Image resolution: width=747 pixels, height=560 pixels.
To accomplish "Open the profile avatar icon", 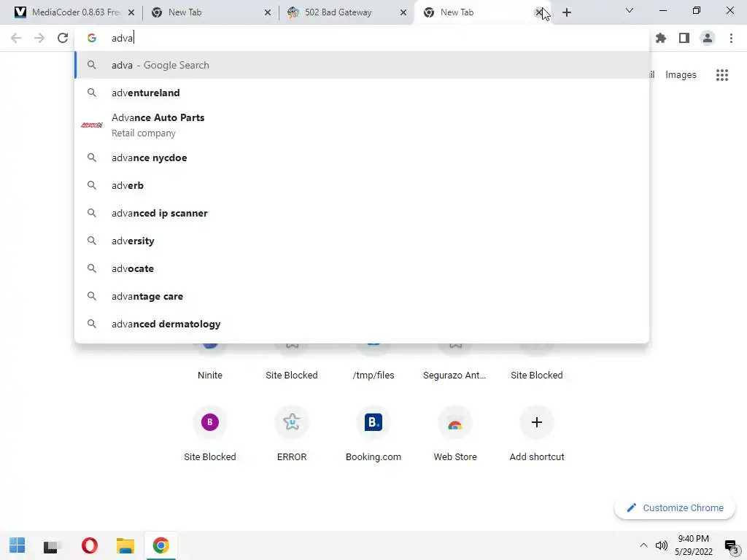I will 708,38.
